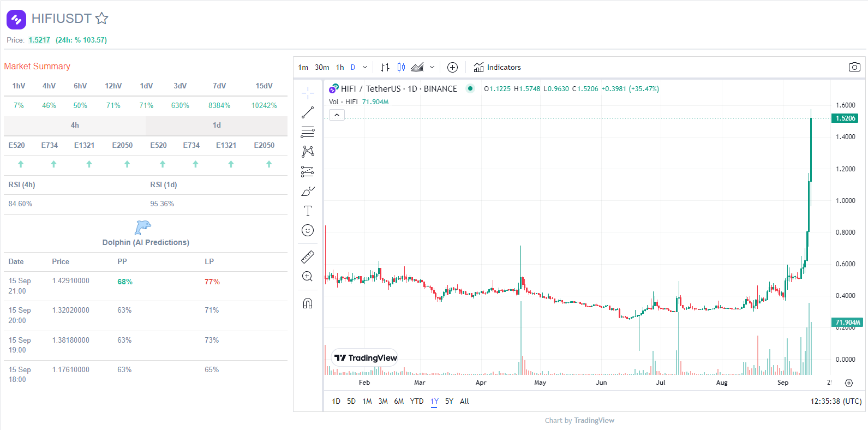Activate the zoom in tool
The width and height of the screenshot is (868, 430).
[x=308, y=277]
